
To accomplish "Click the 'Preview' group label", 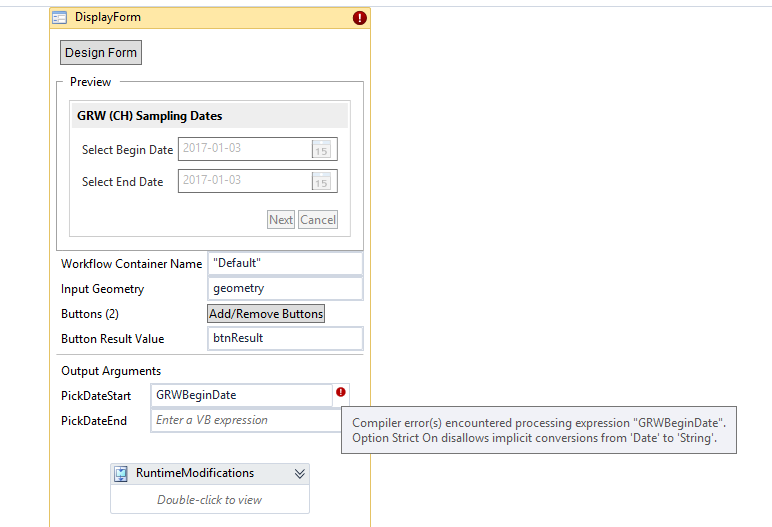I will (x=91, y=82).
